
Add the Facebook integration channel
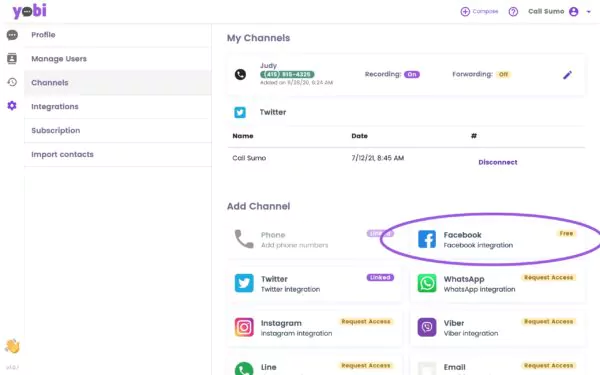click(x=497, y=240)
